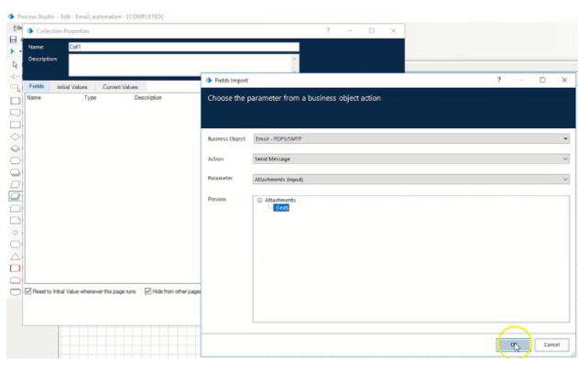Confirm with the OK button
This screenshot has height=373, width=588.
(x=514, y=345)
